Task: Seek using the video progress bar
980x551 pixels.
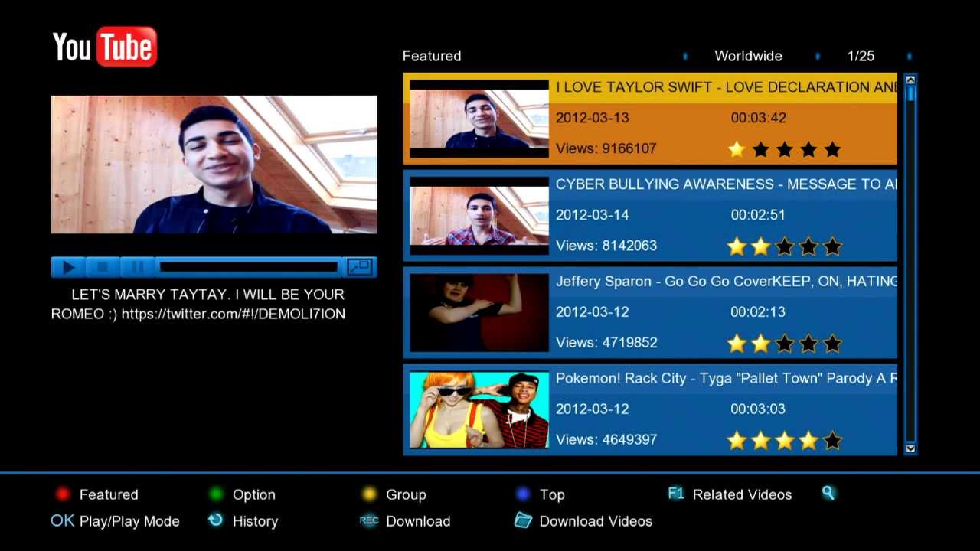Action: (248, 267)
